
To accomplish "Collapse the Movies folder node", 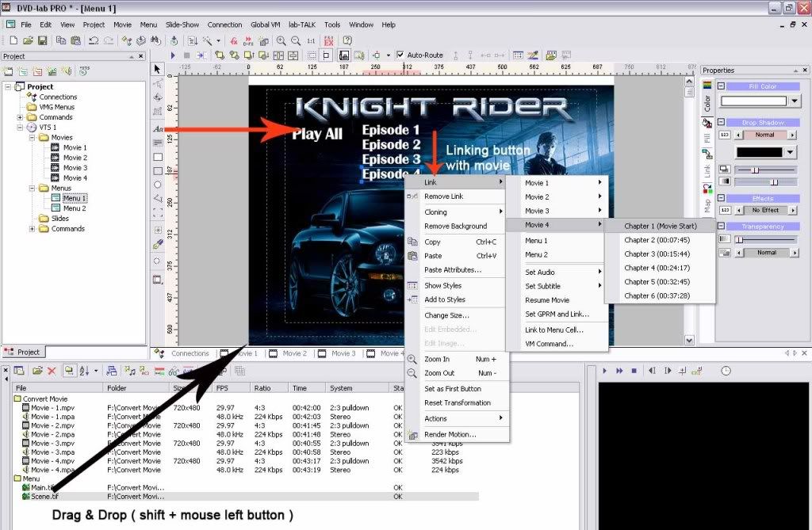I will point(32,137).
